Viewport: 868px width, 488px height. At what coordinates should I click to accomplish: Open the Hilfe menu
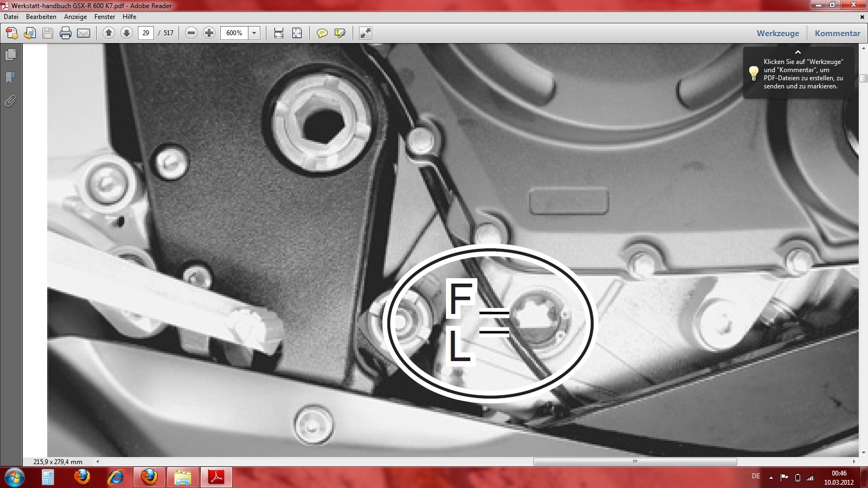(x=130, y=17)
